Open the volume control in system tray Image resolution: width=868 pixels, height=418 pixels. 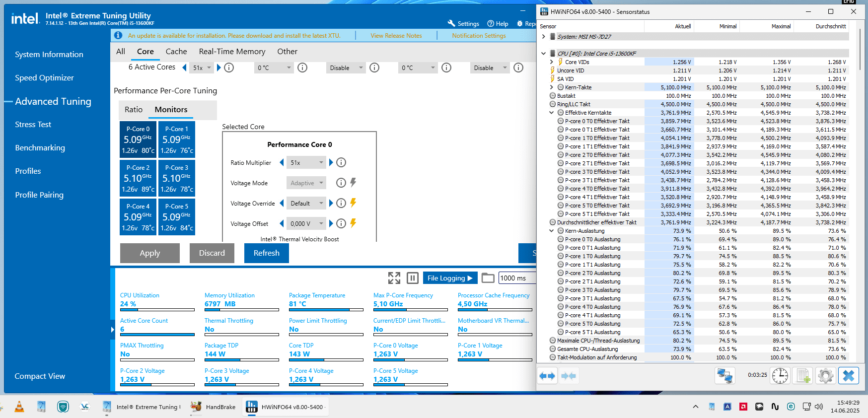[x=819, y=407]
